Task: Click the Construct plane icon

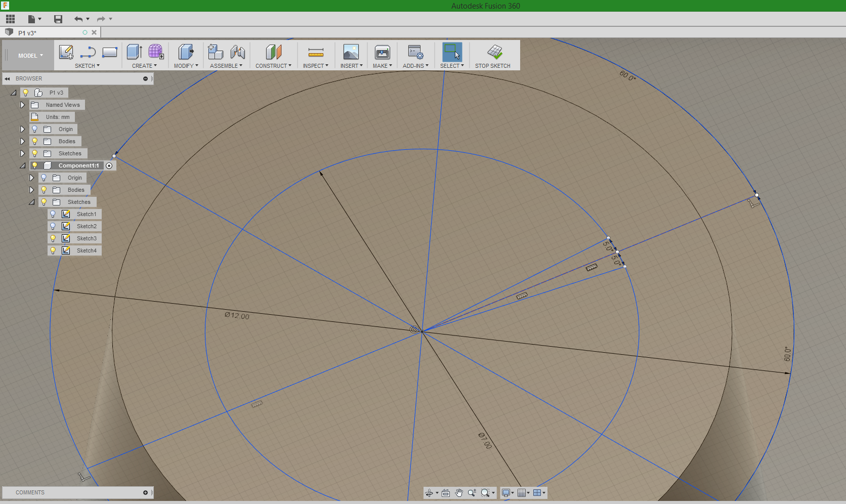Action: [x=273, y=52]
